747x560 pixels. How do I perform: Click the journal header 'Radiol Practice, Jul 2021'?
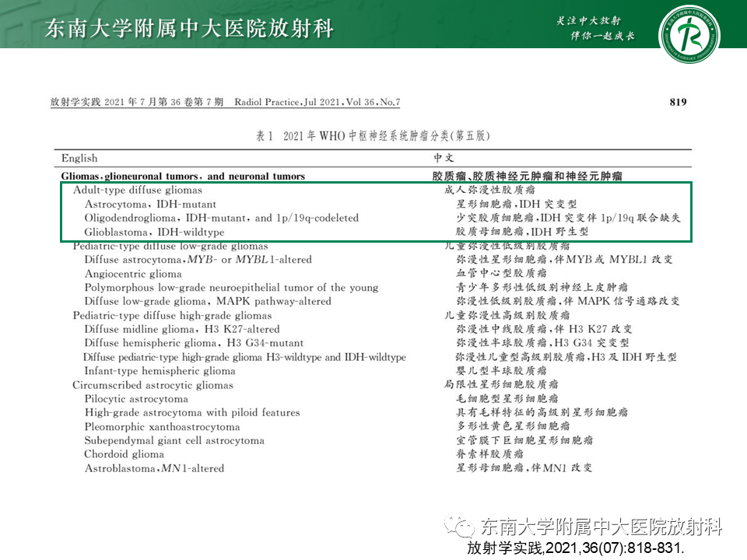click(287, 102)
